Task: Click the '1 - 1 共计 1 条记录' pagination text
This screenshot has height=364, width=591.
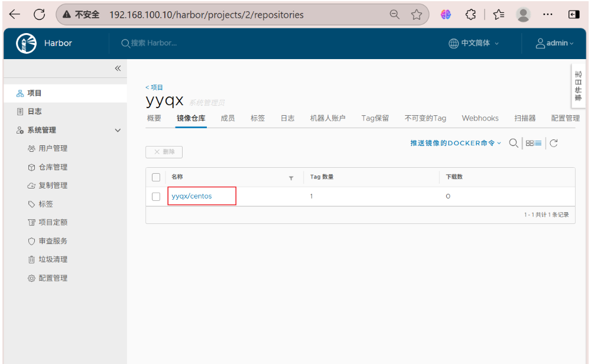Action: click(x=546, y=214)
